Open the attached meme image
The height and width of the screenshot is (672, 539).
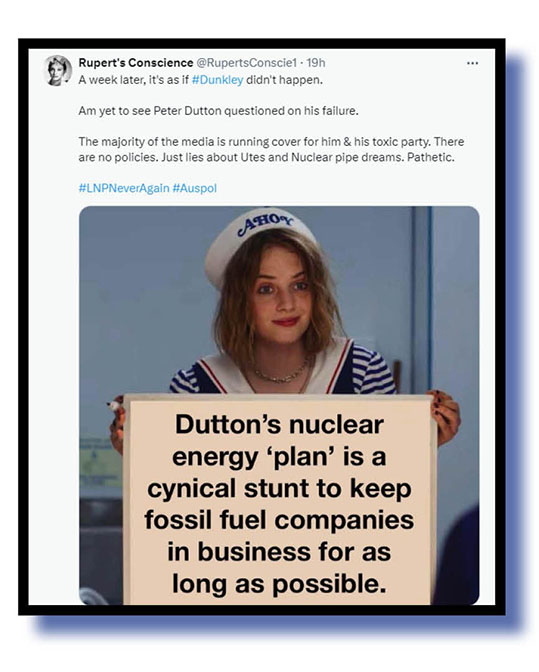(x=279, y=405)
